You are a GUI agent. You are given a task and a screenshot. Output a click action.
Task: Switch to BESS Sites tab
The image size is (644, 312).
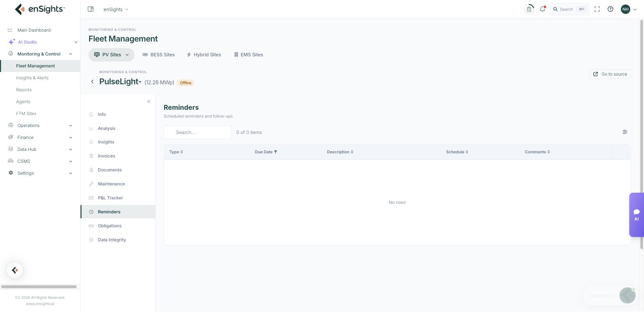(159, 55)
